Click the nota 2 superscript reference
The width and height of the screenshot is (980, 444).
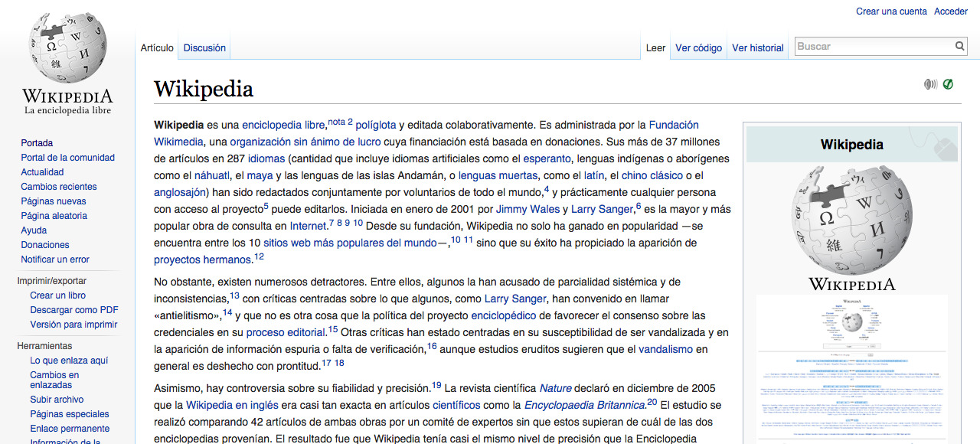click(340, 122)
